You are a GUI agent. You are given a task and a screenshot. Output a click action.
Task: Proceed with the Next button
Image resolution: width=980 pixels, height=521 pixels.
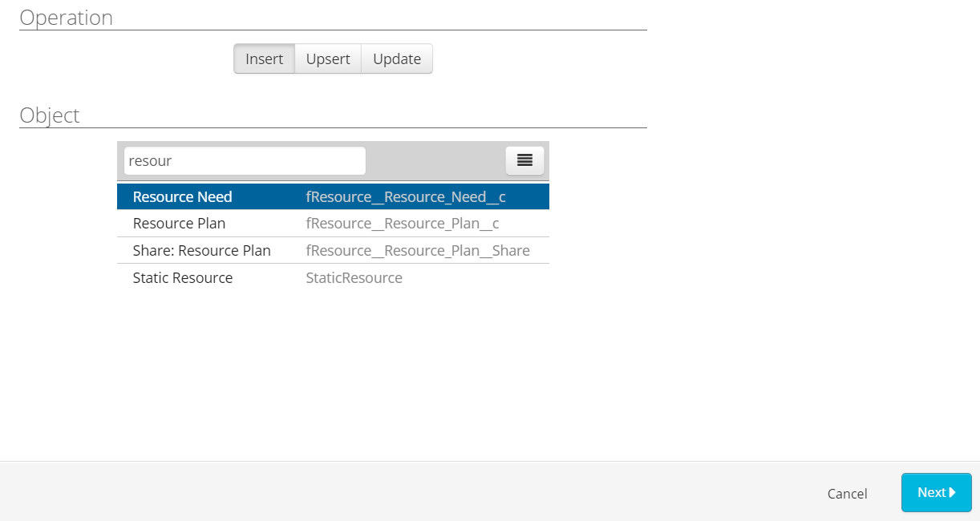[x=935, y=492]
